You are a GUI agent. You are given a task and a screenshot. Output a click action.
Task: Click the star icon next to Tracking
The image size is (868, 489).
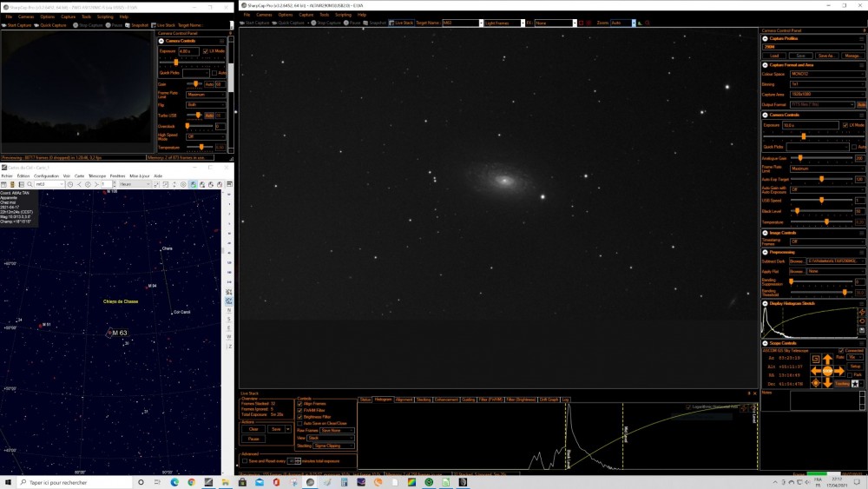pyautogui.click(x=855, y=384)
